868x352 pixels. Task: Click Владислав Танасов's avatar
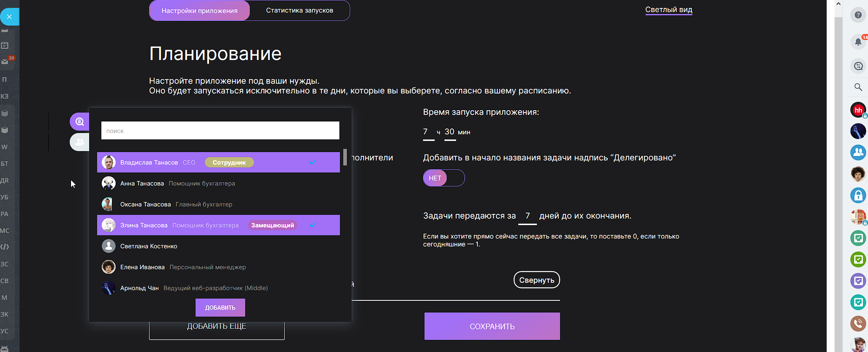pyautogui.click(x=109, y=162)
